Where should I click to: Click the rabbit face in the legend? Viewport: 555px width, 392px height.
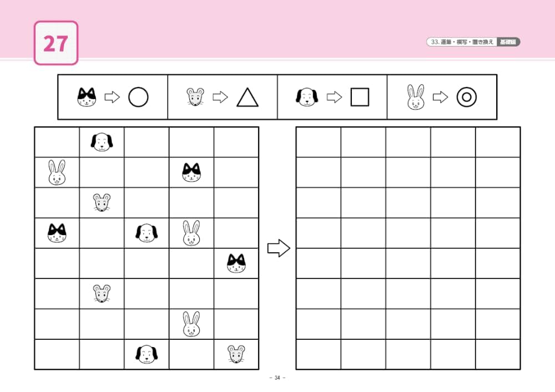pyautogui.click(x=416, y=97)
